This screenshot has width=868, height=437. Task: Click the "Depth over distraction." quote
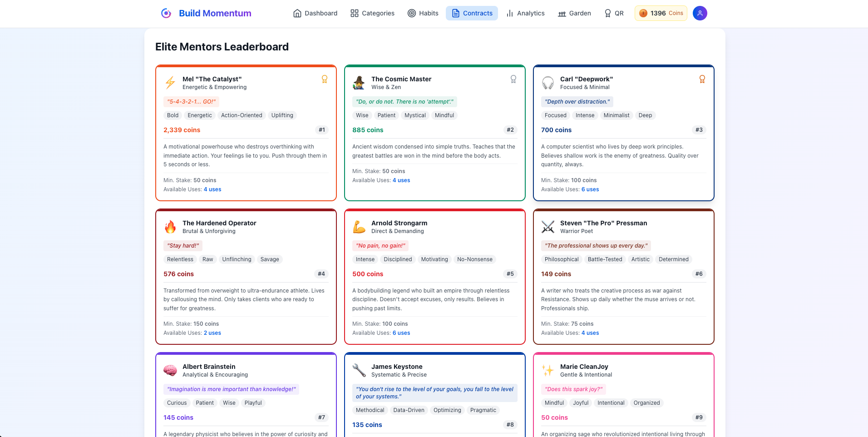pyautogui.click(x=577, y=102)
